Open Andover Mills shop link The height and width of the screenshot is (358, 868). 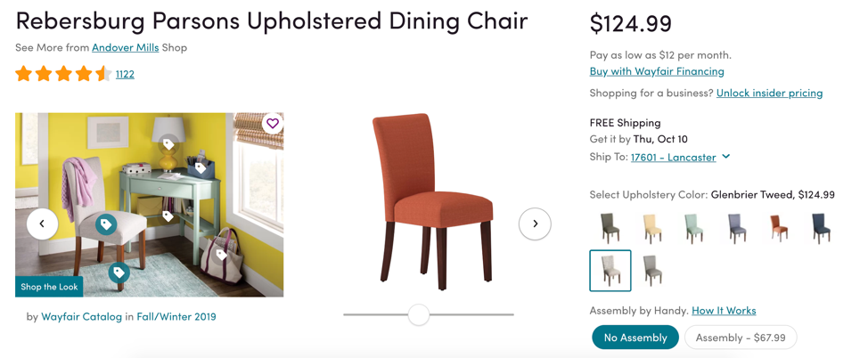(125, 47)
